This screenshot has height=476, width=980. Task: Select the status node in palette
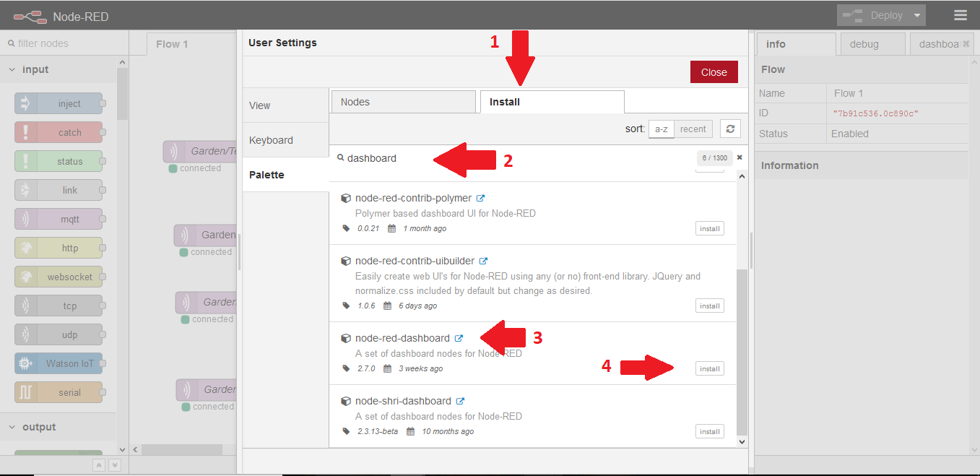58,161
